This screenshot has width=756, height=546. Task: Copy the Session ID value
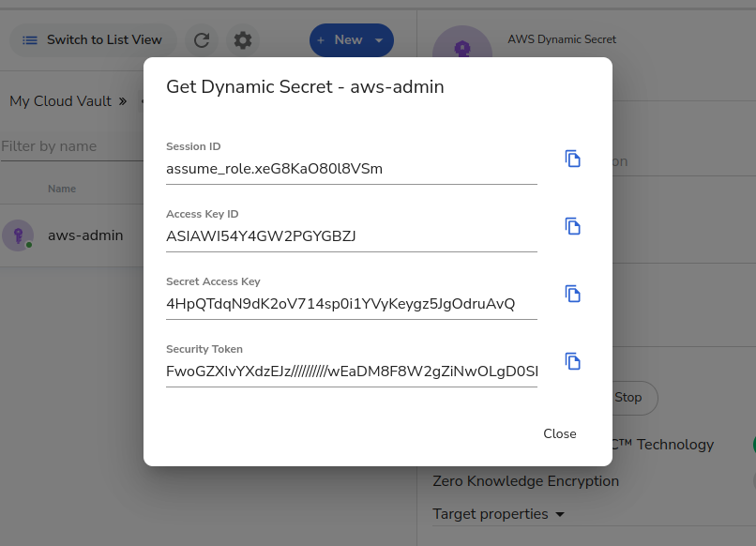pyautogui.click(x=572, y=159)
